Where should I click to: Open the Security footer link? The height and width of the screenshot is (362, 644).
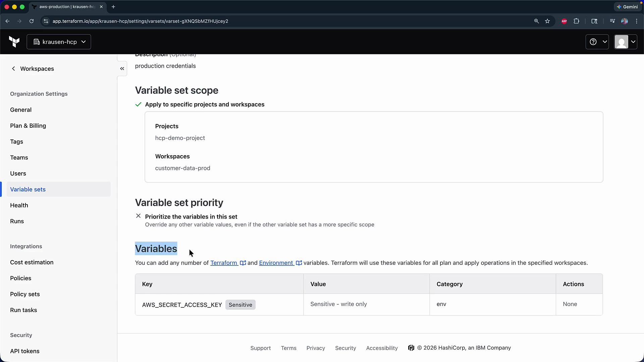tap(345, 348)
